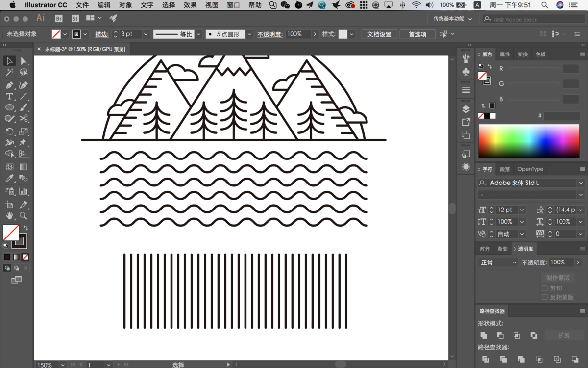Viewport: 588px width, 368px height.
Task: Open the stroke weight 3 pt dropdown
Action: pos(146,34)
